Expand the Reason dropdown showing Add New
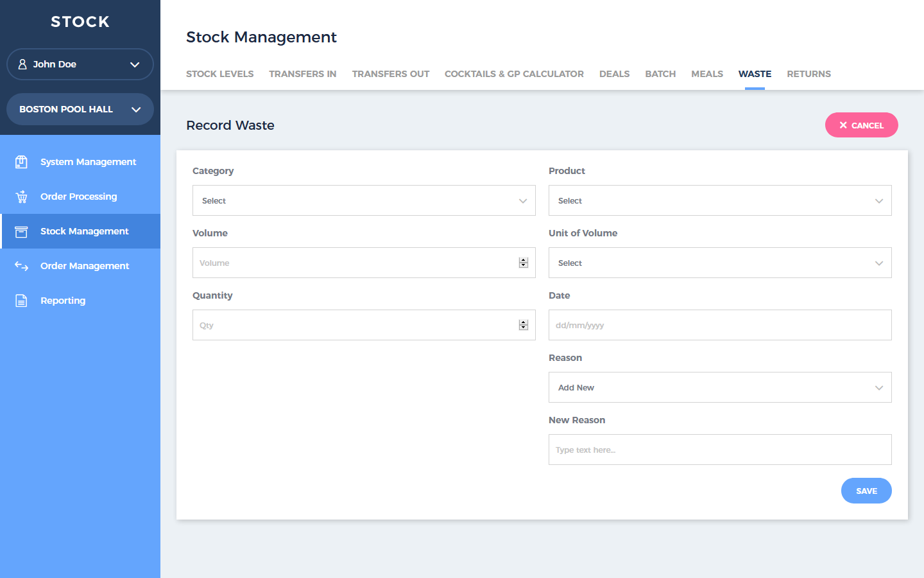Screen dimensions: 924x578 click(x=719, y=387)
